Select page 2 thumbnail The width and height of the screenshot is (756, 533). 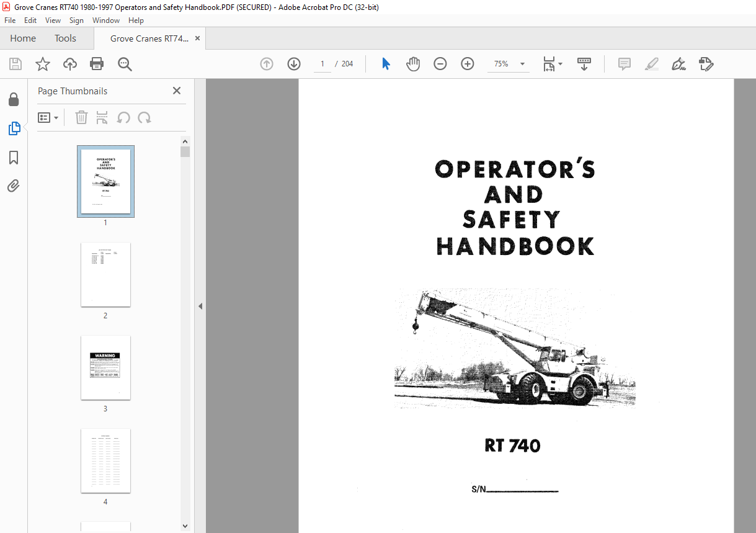pos(105,274)
